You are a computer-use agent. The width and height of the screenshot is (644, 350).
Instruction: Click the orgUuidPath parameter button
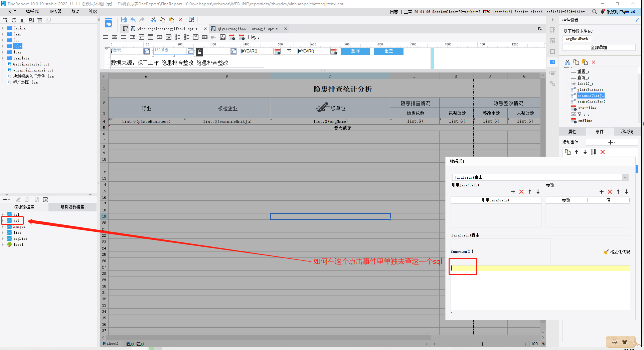click(577, 39)
